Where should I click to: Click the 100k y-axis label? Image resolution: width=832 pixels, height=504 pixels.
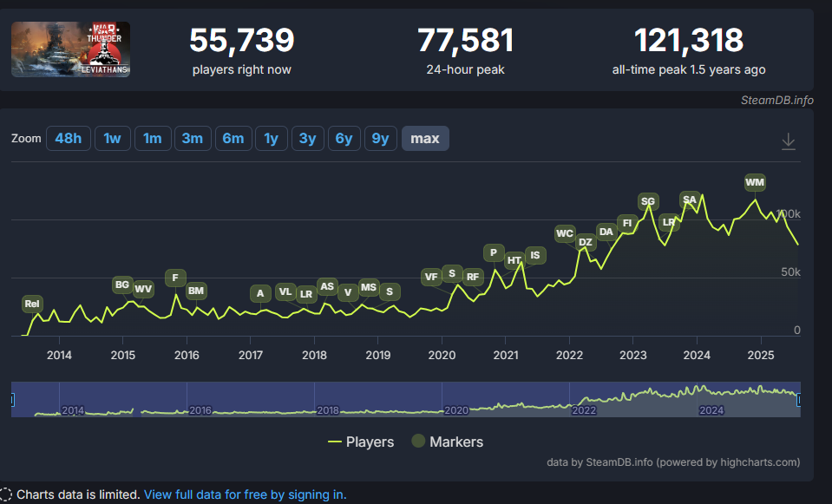(x=789, y=213)
